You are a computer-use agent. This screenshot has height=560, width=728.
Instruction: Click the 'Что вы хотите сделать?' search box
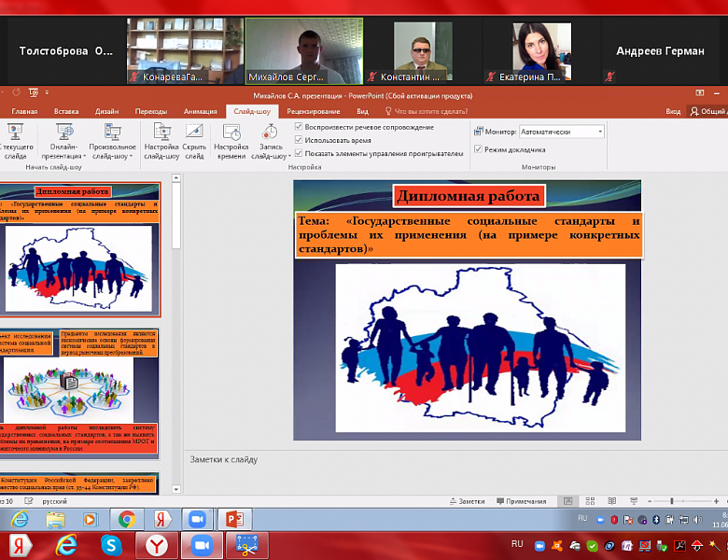pos(427,111)
